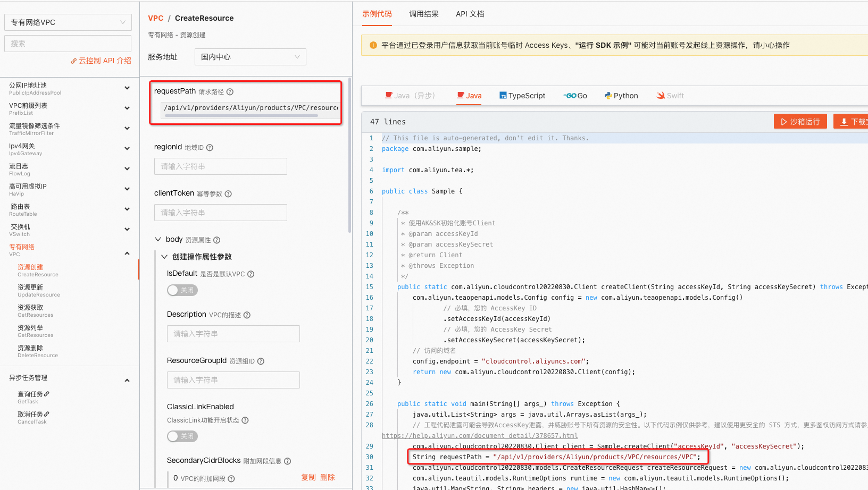
Task: Click help icon beside IsDefault 是否是默认VPC
Action: click(x=251, y=274)
